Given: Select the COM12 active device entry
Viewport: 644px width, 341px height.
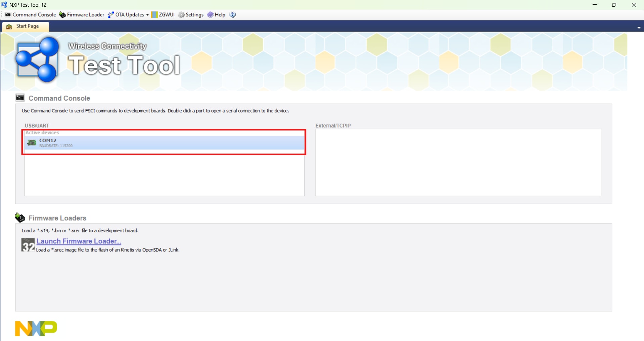Looking at the screenshot, I should pos(164,143).
